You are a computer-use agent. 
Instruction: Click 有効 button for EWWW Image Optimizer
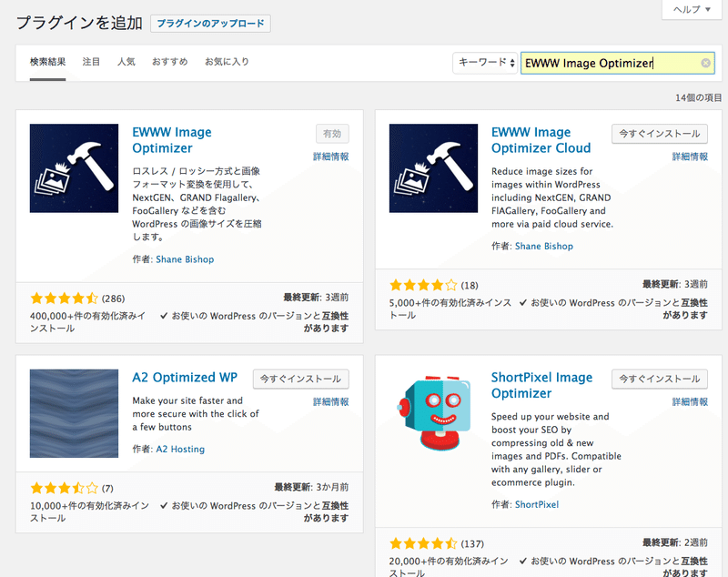(332, 134)
